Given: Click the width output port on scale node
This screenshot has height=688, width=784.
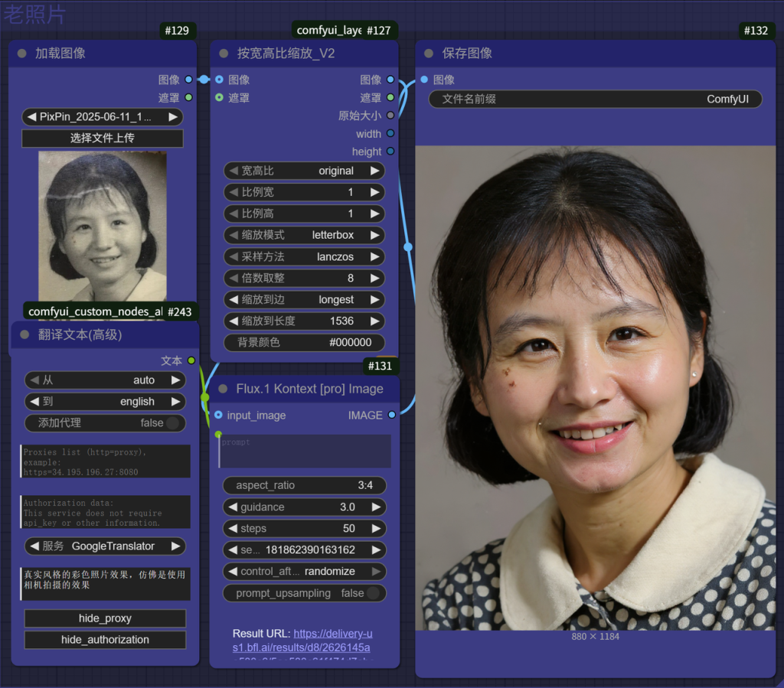Looking at the screenshot, I should [x=390, y=134].
